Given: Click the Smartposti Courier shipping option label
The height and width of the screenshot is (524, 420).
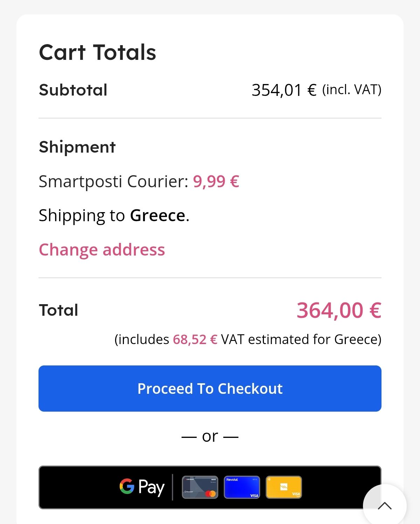Looking at the screenshot, I should coord(113,181).
